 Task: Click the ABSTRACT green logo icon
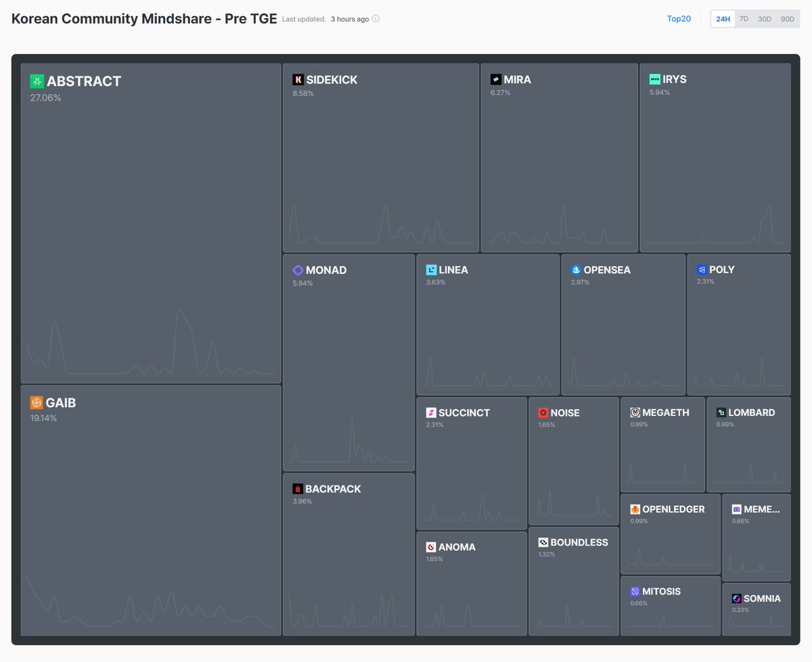(x=37, y=81)
